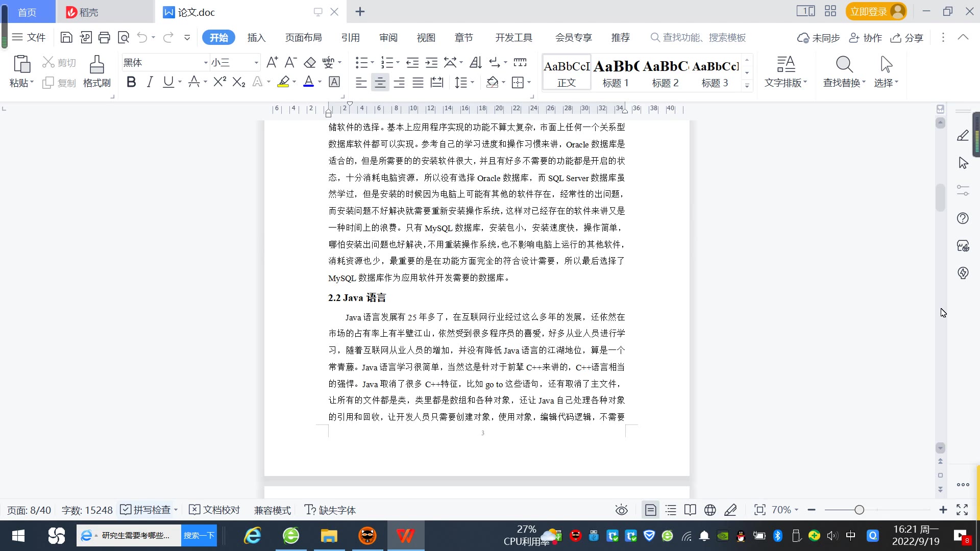The height and width of the screenshot is (551, 980).
Task: Toggle spell check (拼写检查) in status bar
Action: point(145,510)
